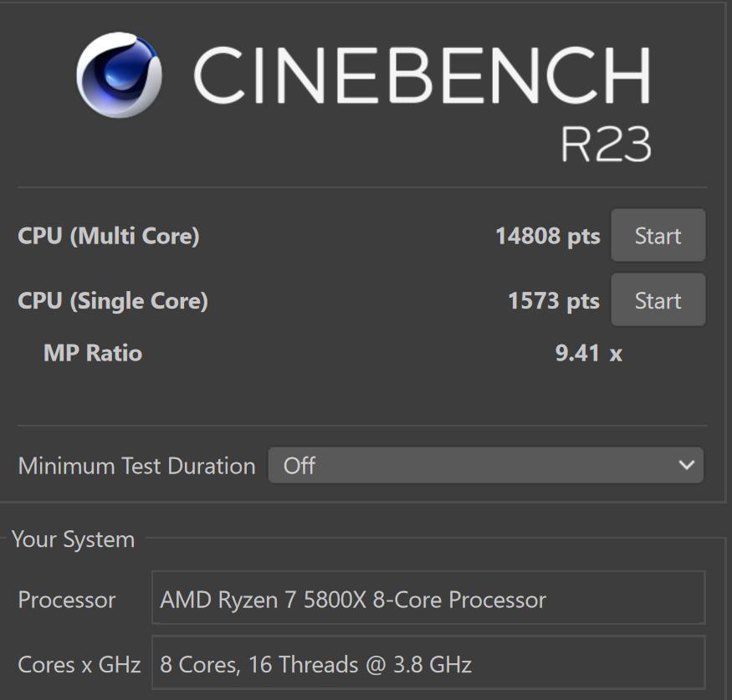
Task: Click the Cores x GHz field with 8 Cores
Action: 428,662
